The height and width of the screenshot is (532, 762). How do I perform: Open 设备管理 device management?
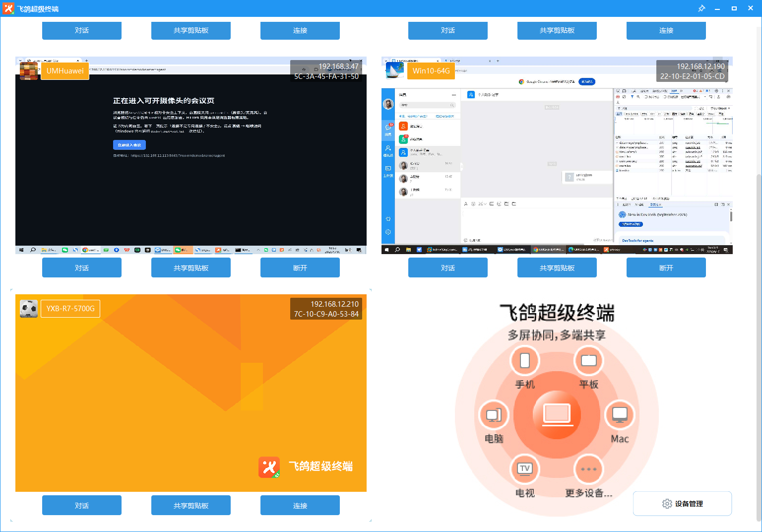[x=682, y=504]
